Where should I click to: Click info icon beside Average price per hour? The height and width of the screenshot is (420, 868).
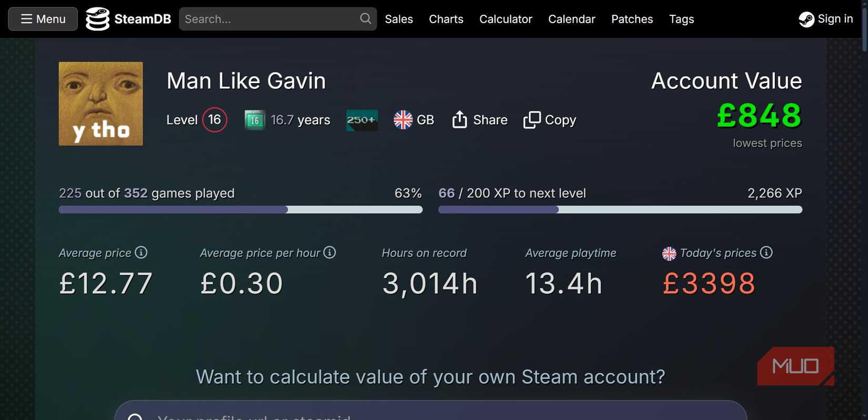click(x=330, y=253)
